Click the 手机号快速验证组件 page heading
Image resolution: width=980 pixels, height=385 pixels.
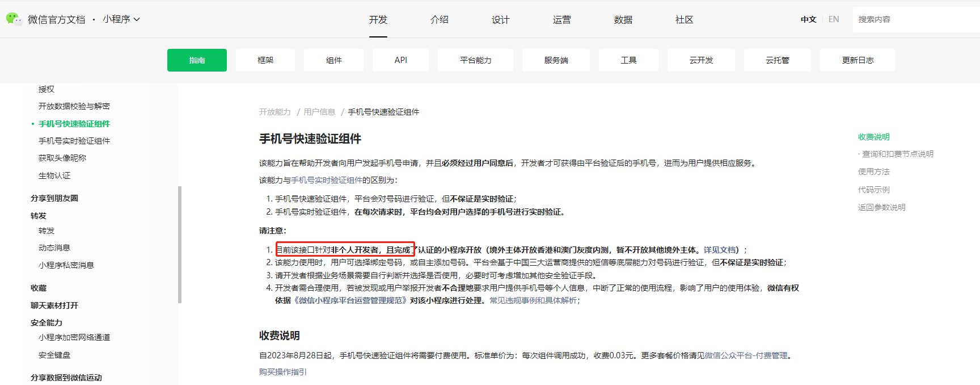click(x=310, y=139)
